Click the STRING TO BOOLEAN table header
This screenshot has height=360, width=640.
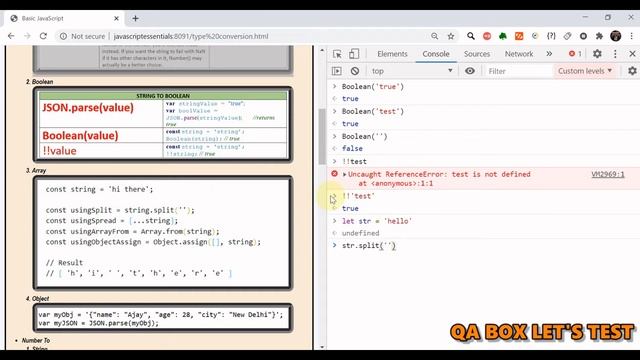[x=163, y=96]
